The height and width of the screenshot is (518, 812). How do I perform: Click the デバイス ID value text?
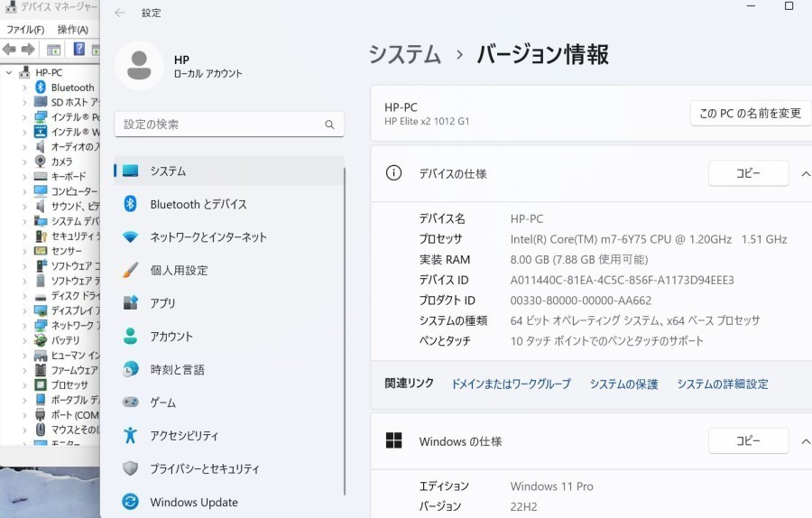click(x=622, y=281)
